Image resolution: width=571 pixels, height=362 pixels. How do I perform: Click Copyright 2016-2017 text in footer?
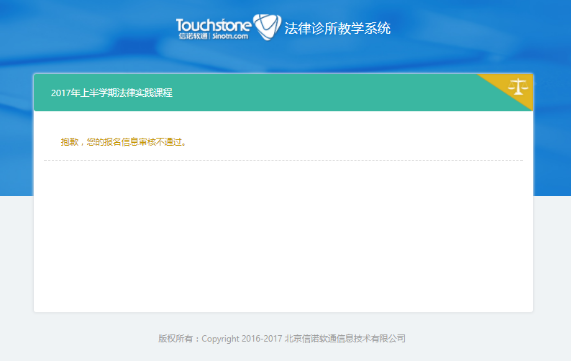(242, 339)
